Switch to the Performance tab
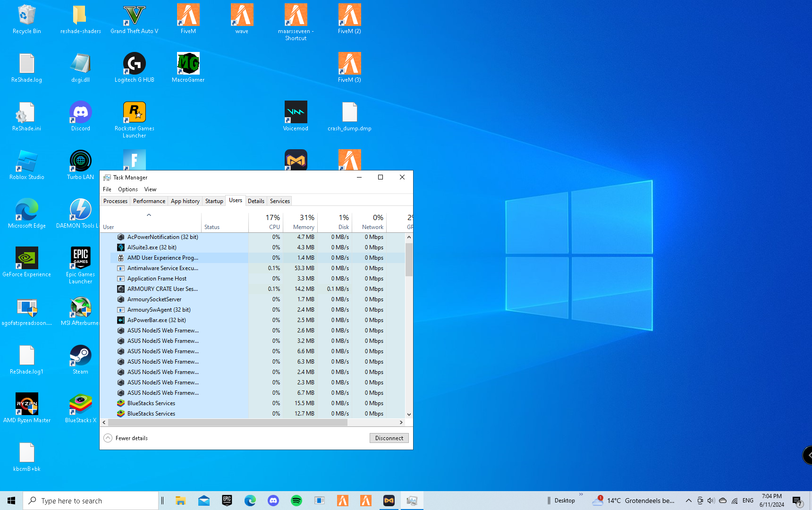 (x=149, y=201)
